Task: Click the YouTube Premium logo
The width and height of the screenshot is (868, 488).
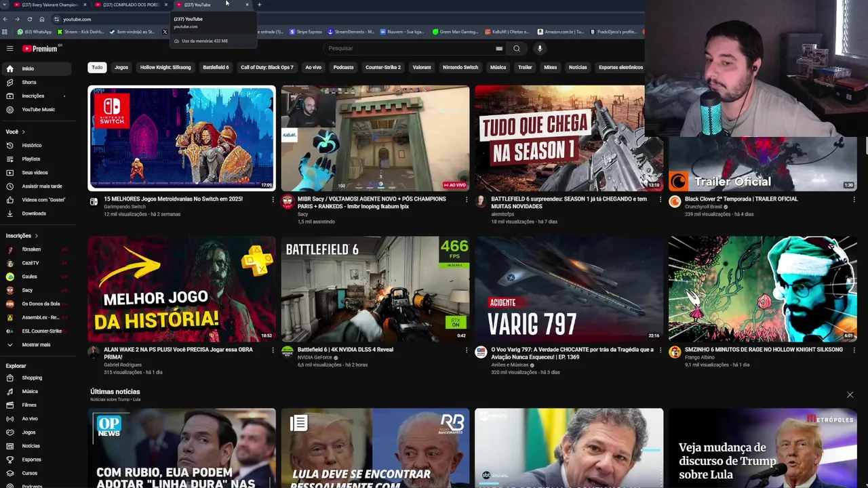Action: [40, 48]
